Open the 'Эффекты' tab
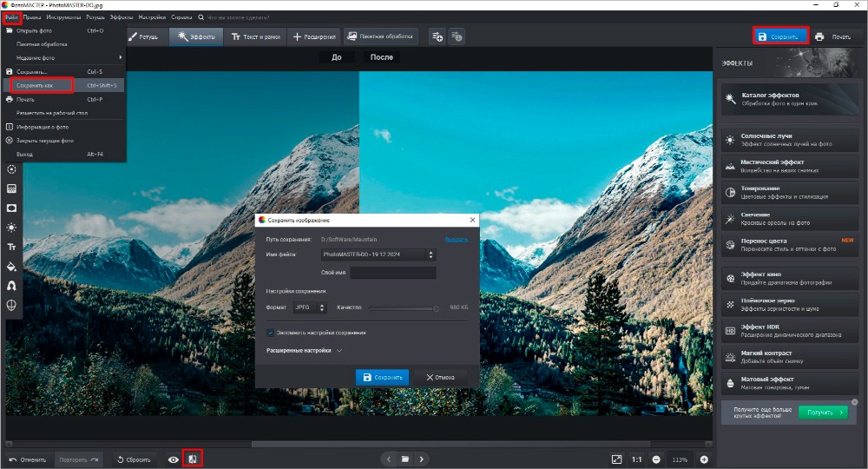 (x=195, y=36)
